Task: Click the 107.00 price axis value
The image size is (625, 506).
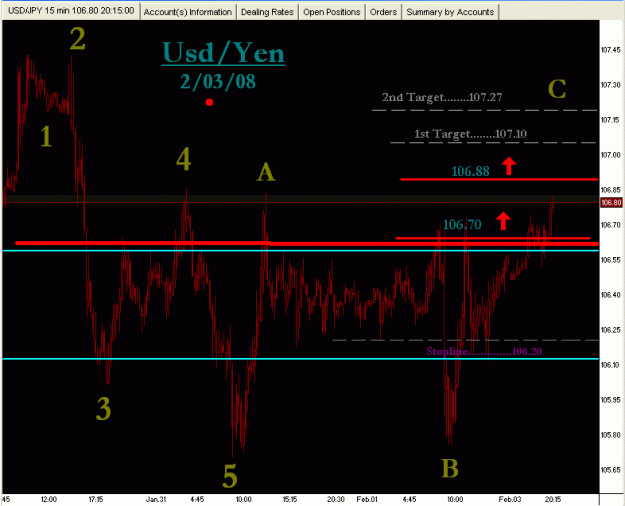Action: click(611, 155)
